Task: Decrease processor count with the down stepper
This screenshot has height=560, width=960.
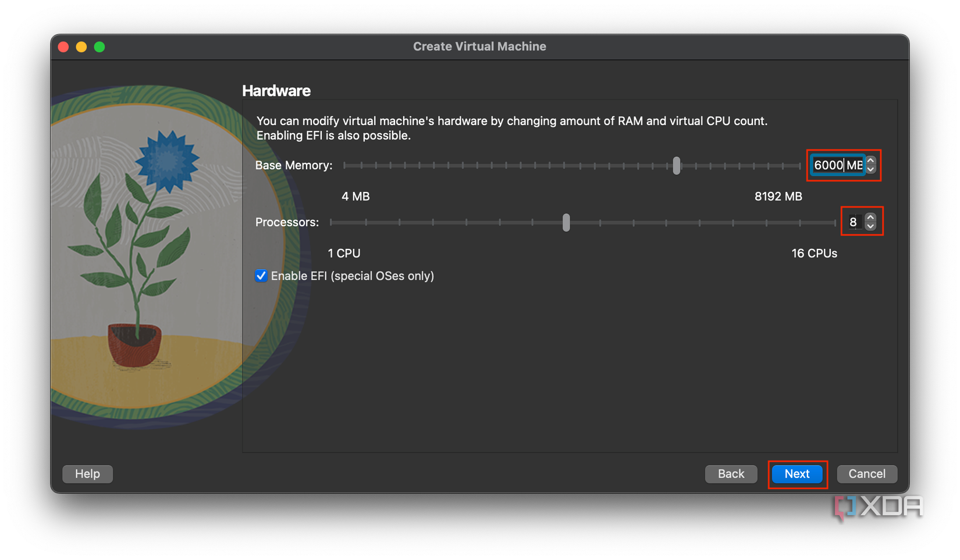Action: [870, 226]
